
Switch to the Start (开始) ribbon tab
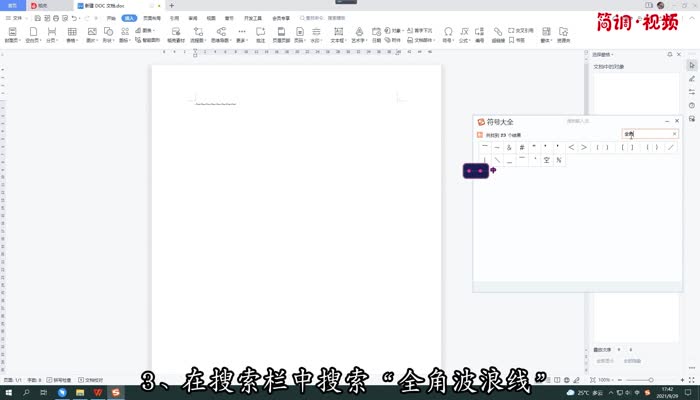tap(110, 18)
